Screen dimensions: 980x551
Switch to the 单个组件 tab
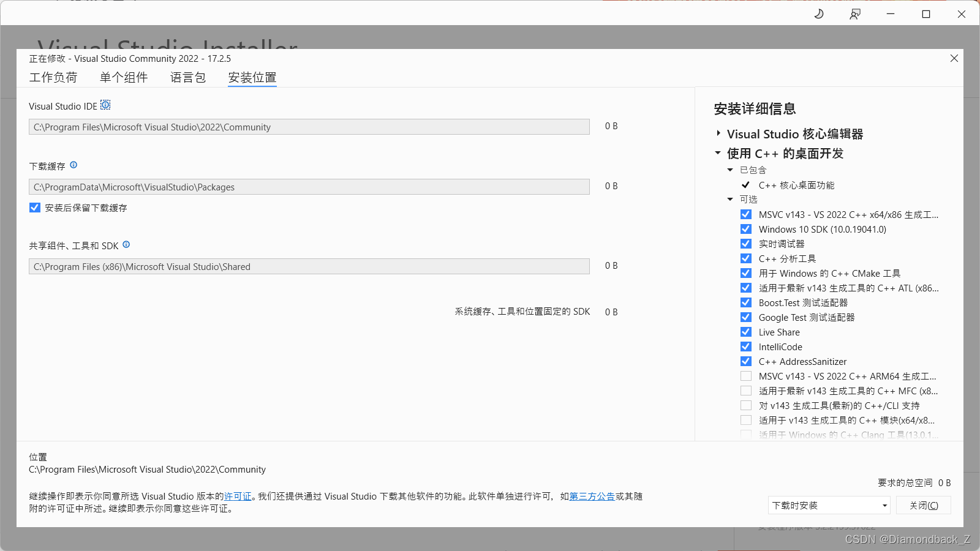click(x=124, y=77)
